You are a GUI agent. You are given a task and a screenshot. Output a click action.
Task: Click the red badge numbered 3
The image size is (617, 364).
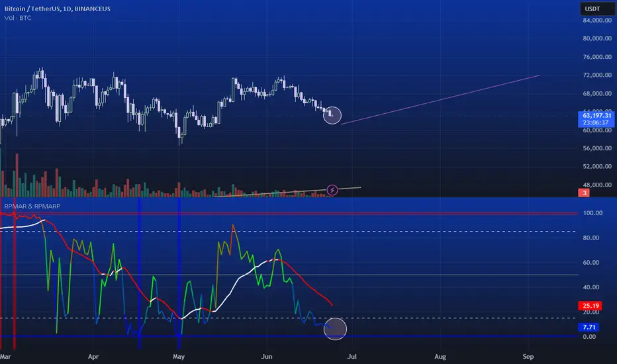585,193
